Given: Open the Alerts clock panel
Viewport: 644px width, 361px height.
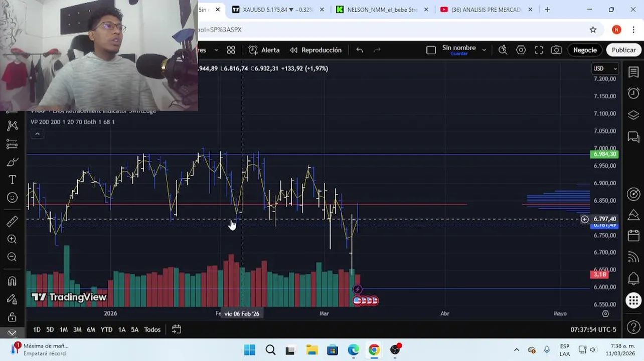Looking at the screenshot, I should tap(633, 93).
